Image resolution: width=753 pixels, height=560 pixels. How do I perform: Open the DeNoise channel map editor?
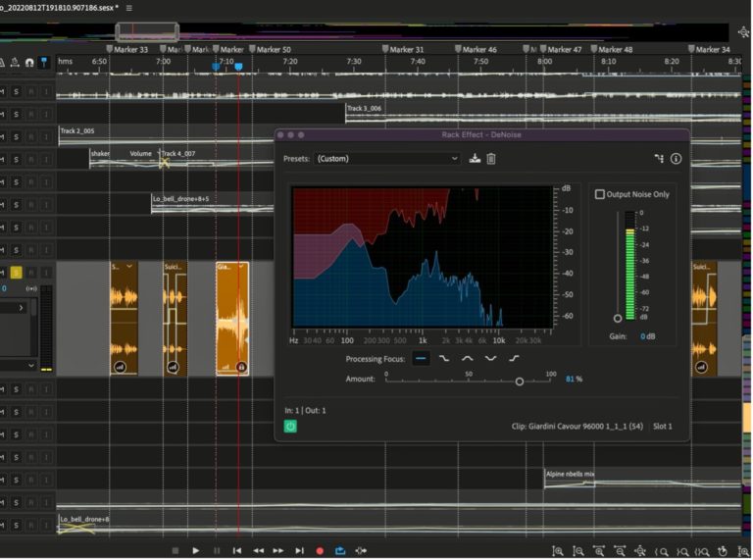pos(659,159)
